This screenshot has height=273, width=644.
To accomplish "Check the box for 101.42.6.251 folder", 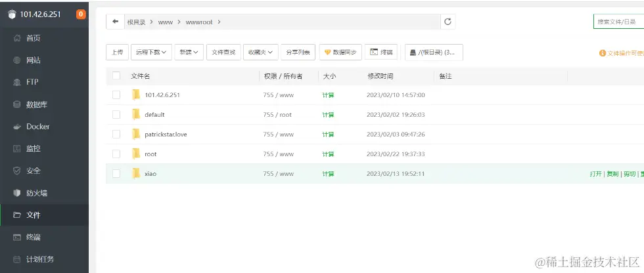I will (116, 94).
